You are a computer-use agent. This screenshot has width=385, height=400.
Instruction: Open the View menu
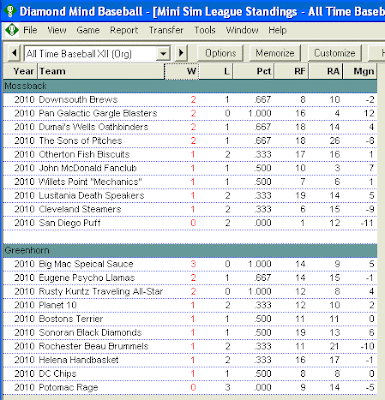57,30
